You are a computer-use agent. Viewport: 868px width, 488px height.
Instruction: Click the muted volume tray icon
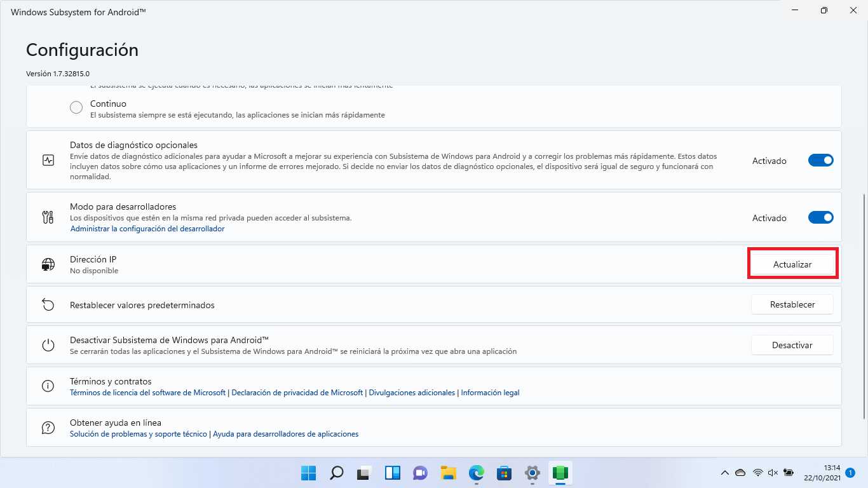tap(773, 473)
